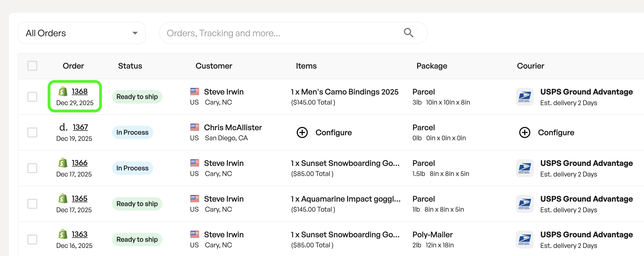Click In Process badge for order 1366

[132, 168]
